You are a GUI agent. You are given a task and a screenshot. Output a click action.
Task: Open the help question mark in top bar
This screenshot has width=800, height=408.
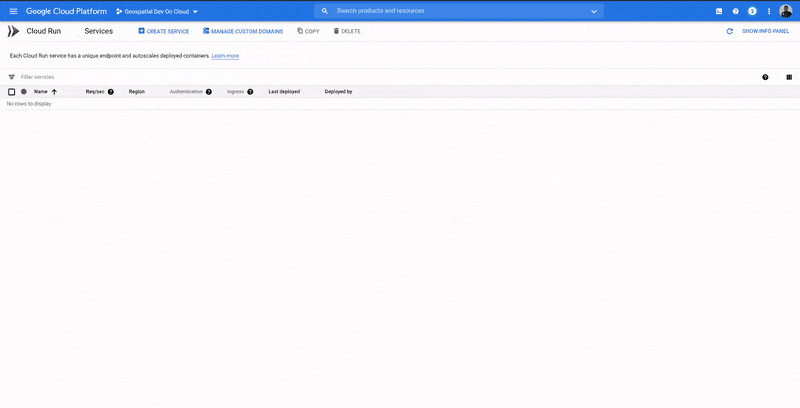point(735,11)
